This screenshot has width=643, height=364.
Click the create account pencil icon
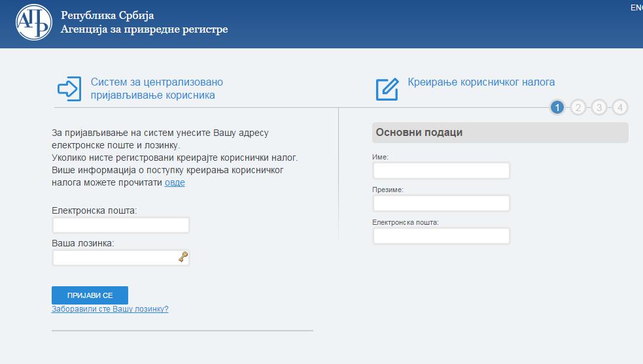pyautogui.click(x=387, y=89)
